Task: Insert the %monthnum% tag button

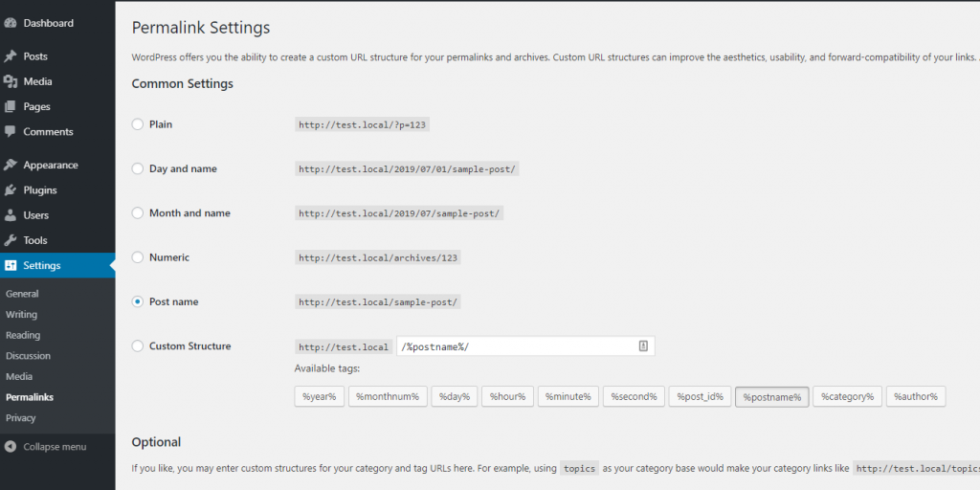Action: [x=389, y=396]
